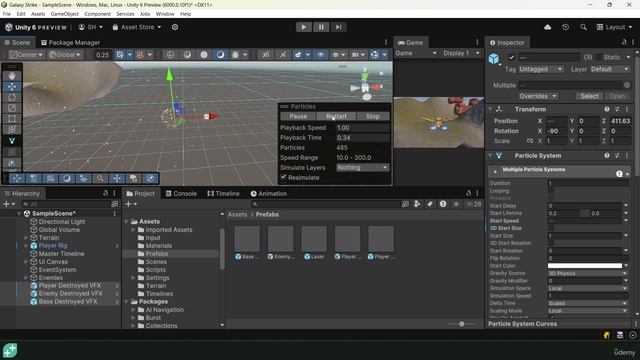This screenshot has width=640, height=360.
Task: Pause the particle simulation
Action: pyautogui.click(x=298, y=116)
